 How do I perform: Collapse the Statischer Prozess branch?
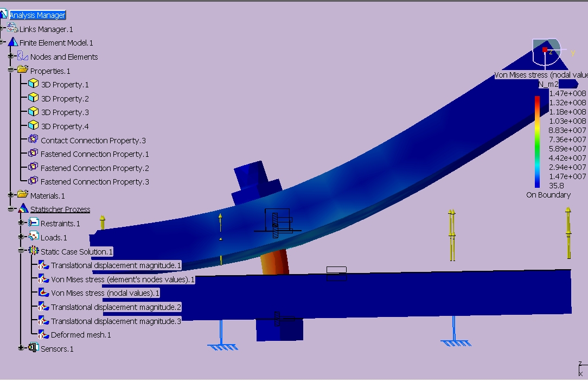click(11, 209)
